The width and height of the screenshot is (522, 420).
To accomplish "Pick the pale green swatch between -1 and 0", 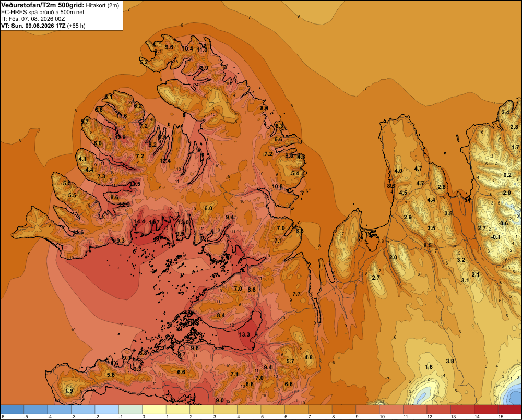I will point(130,410).
